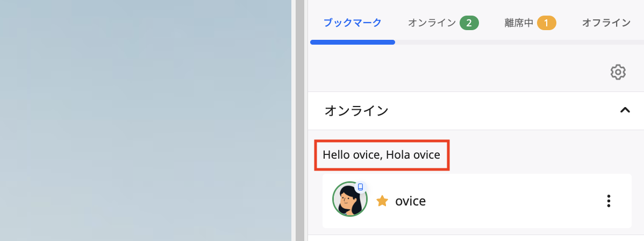The image size is (644, 241).
Task: Click the gray tab indicator track
Action: click(516, 42)
